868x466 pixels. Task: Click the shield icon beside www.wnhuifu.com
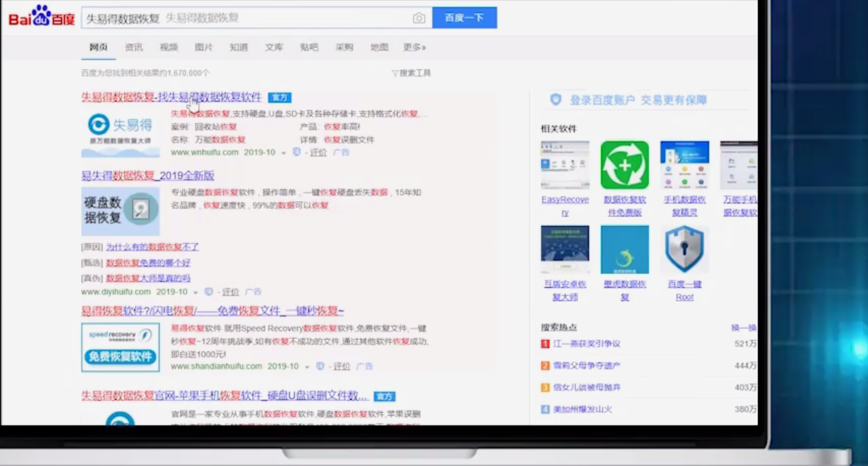point(296,152)
